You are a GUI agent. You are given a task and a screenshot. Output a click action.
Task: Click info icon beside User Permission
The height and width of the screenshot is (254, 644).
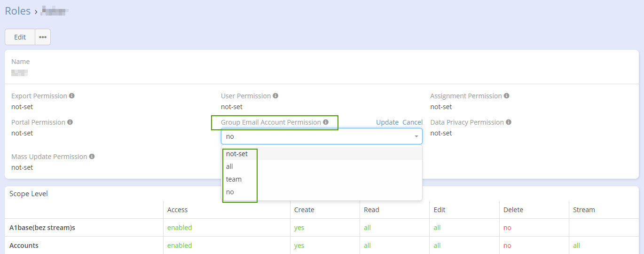tap(275, 96)
